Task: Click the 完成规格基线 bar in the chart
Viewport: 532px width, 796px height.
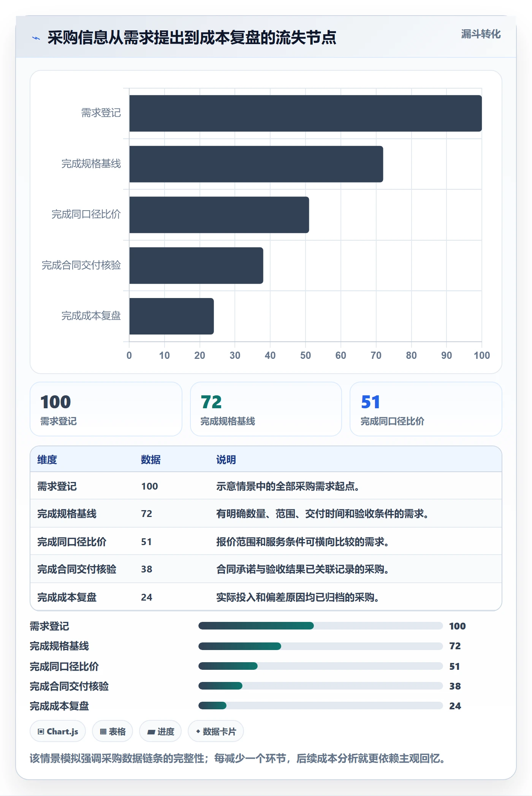Action: pyautogui.click(x=256, y=164)
